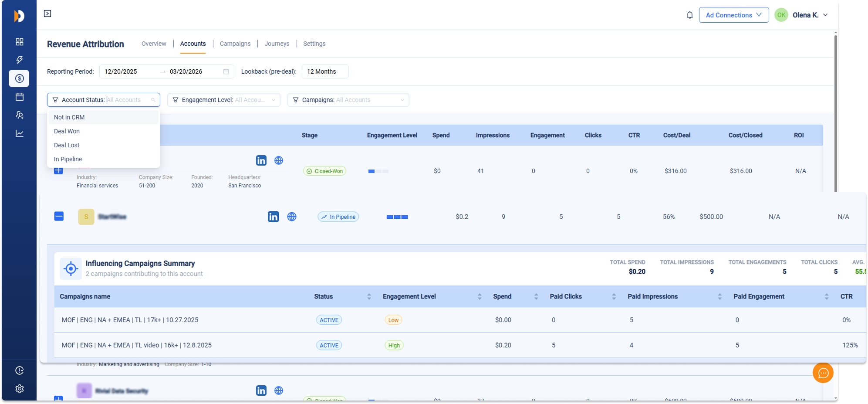Click the website globe icon on the Closed-Won row
The image size is (868, 404).
(x=279, y=160)
